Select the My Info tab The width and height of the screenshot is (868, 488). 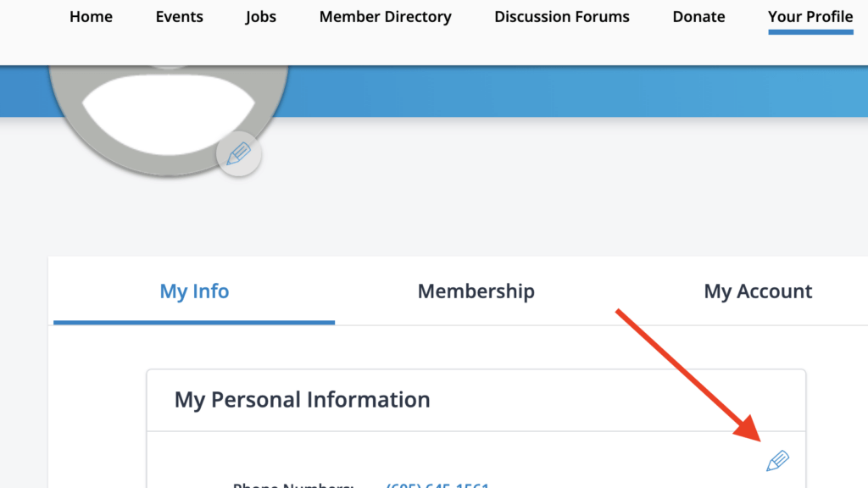coord(193,291)
